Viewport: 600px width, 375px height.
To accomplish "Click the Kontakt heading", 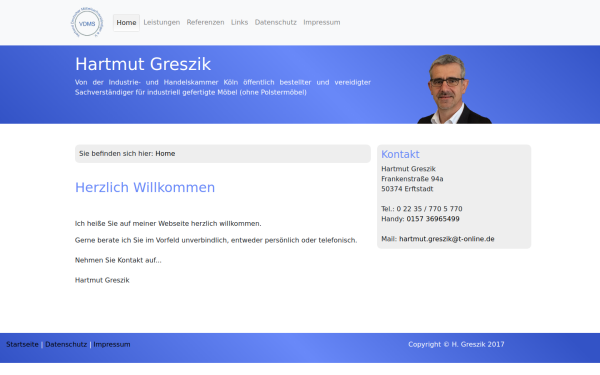I will pos(400,154).
